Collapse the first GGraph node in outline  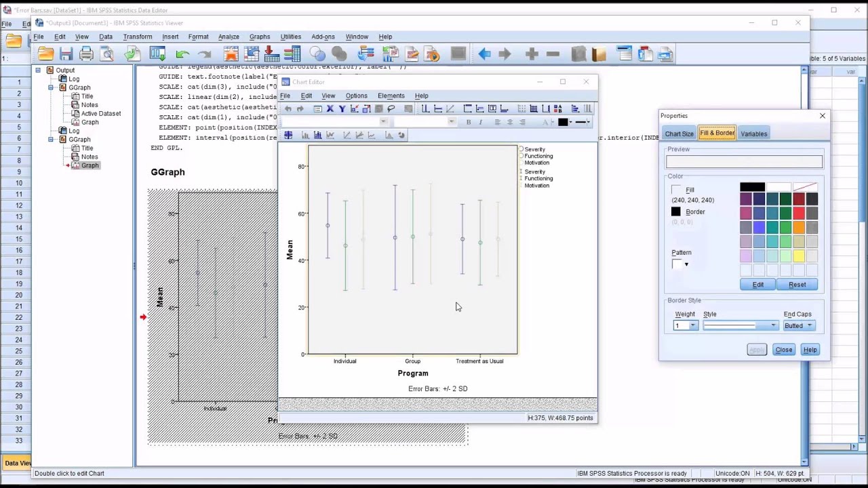51,87
